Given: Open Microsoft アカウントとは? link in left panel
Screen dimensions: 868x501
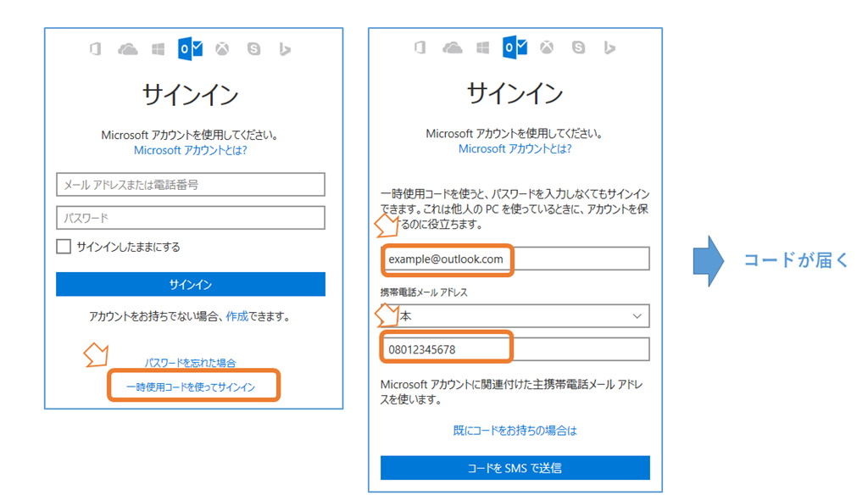Looking at the screenshot, I should point(191,150).
